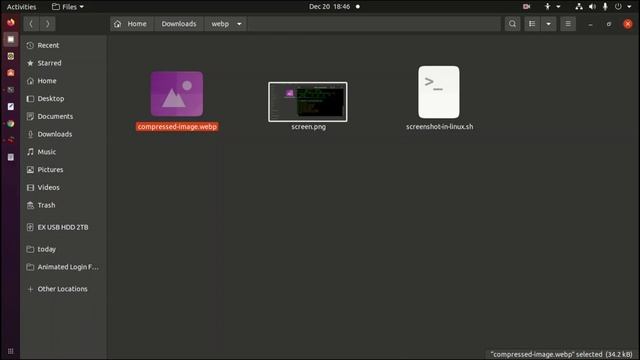Viewport: 640px width, 360px height.
Task: Go forward with the right arrow button
Action: tap(47, 24)
